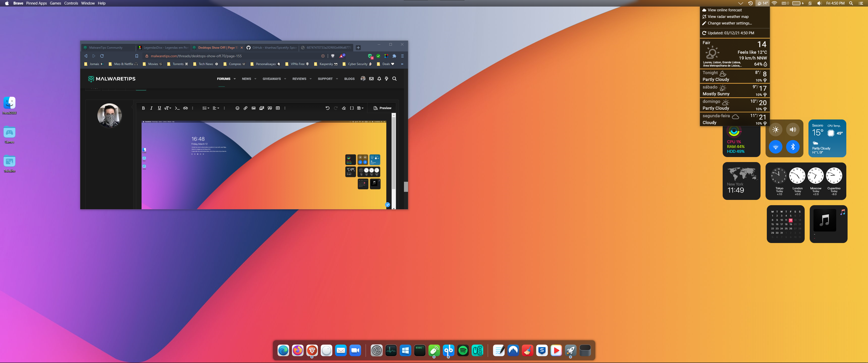Click the Preview button
The image size is (868, 363).
[383, 108]
